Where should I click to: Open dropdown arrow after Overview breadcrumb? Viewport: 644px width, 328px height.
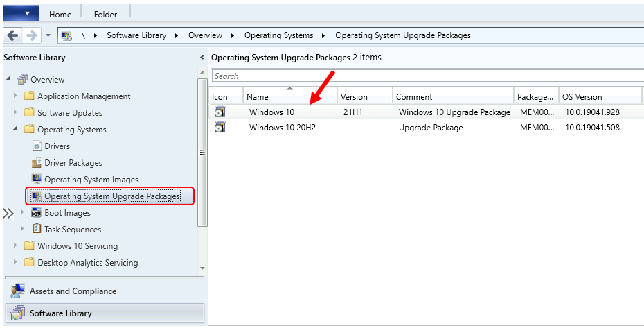pyautogui.click(x=233, y=36)
